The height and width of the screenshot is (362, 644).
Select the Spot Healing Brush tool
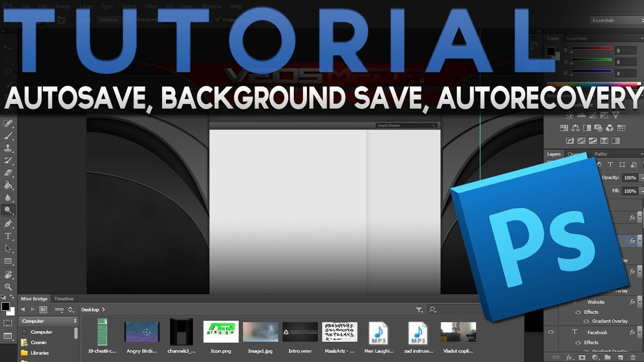pyautogui.click(x=8, y=123)
